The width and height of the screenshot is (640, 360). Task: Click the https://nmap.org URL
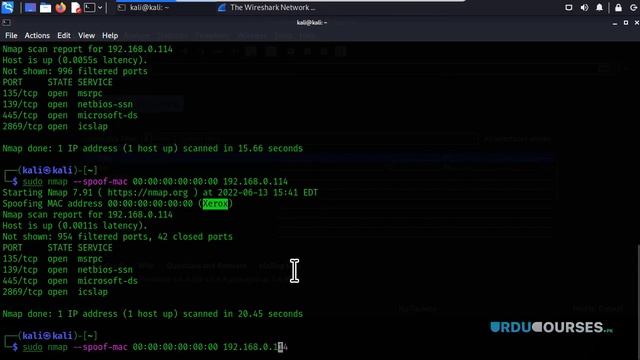pyautogui.click(x=148, y=193)
